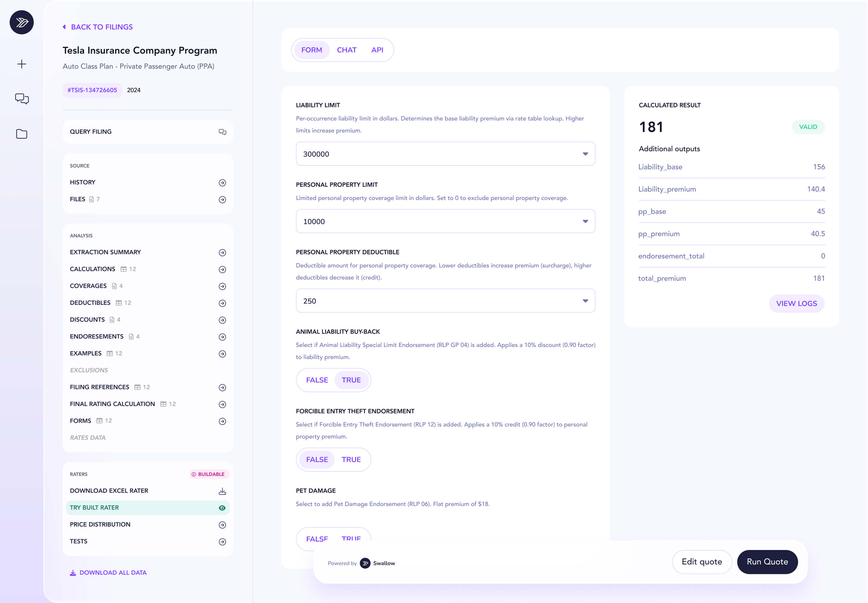868x603 pixels.
Task: Click arrow icon next to Price Distribution
Action: [222, 525]
